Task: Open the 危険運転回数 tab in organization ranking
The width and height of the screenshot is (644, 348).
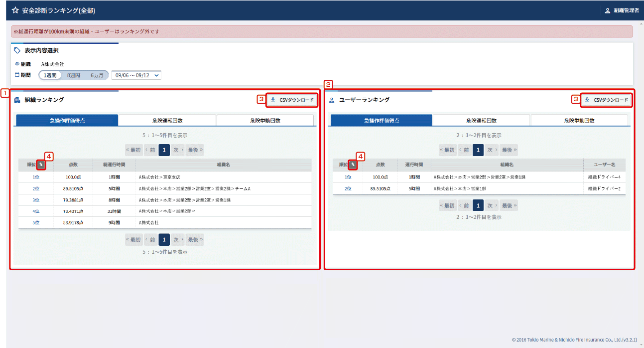Action: 167,120
